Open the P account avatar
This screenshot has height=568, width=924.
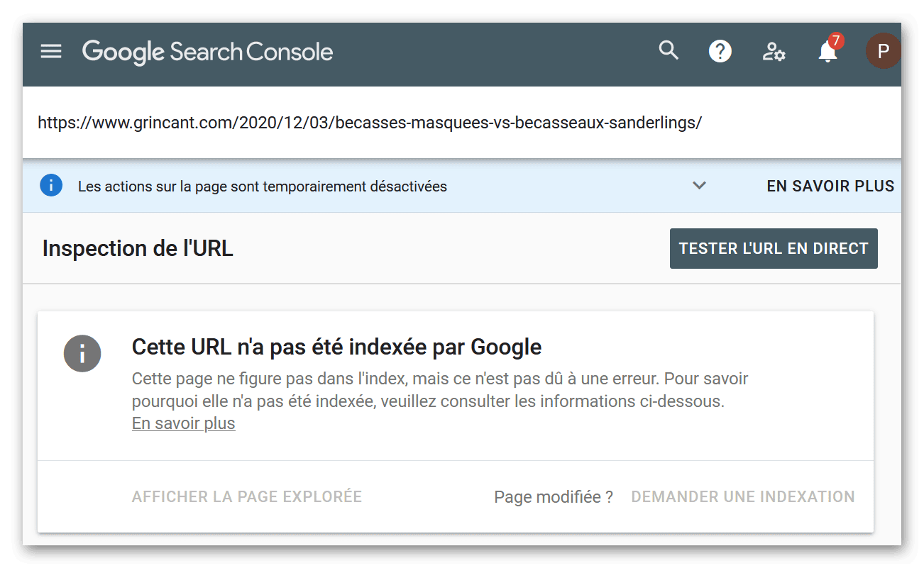coord(883,51)
